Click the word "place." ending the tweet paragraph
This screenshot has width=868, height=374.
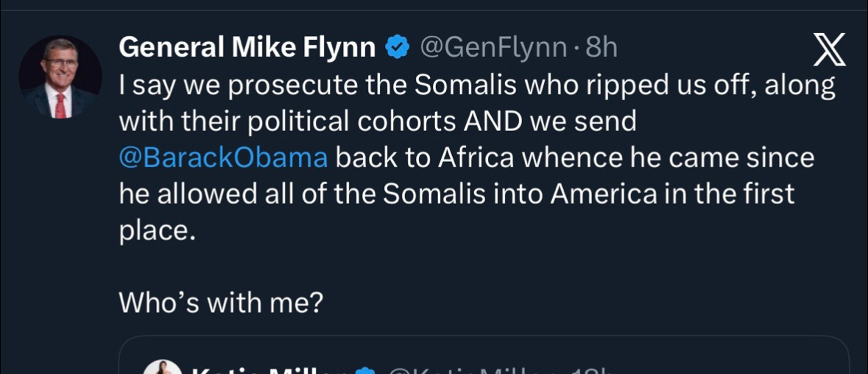point(158,230)
